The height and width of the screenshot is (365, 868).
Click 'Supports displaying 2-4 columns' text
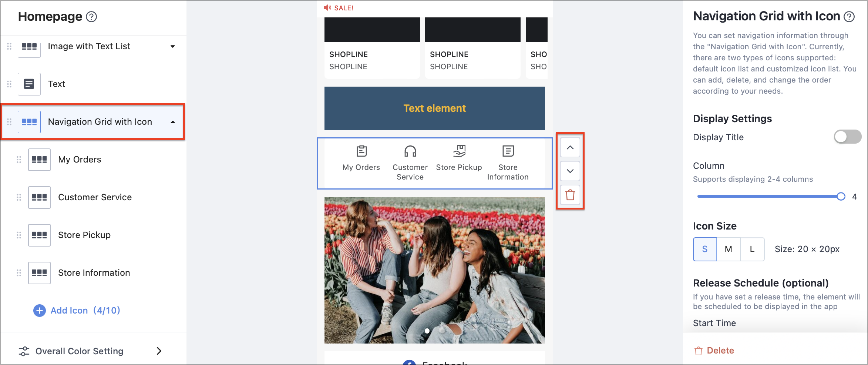pos(753,179)
